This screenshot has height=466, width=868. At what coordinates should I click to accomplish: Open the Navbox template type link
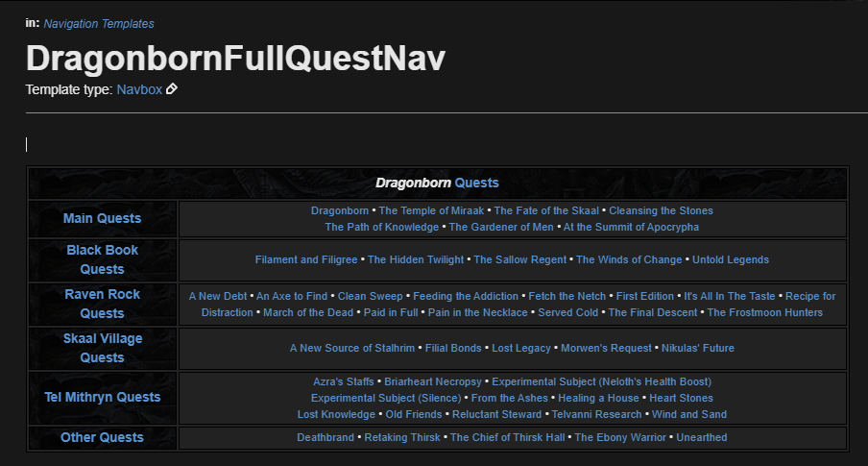pyautogui.click(x=139, y=89)
